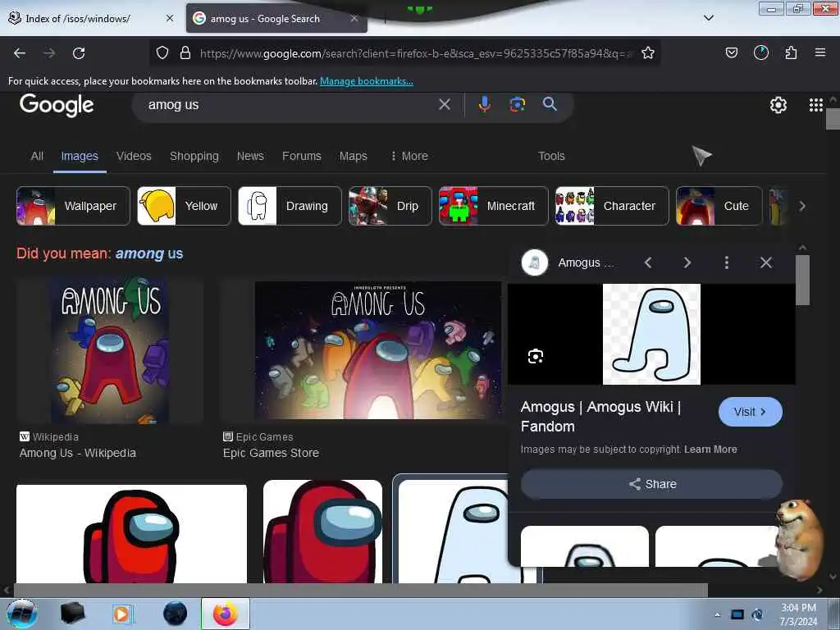Open the Tools filter options

[x=551, y=156]
